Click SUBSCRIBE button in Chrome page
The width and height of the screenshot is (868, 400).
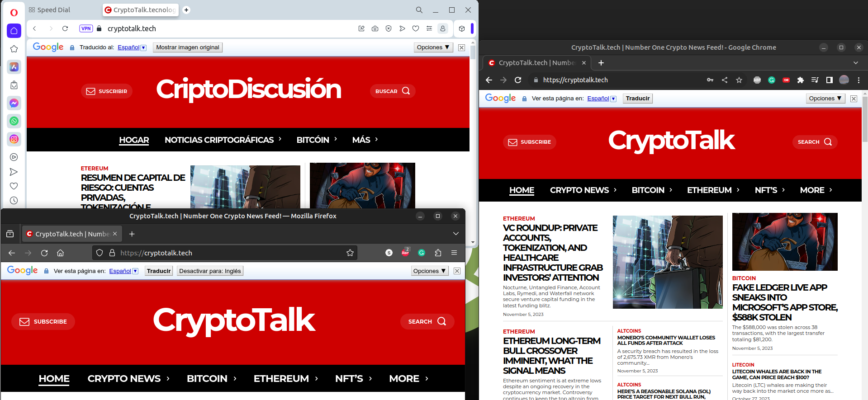pos(530,142)
